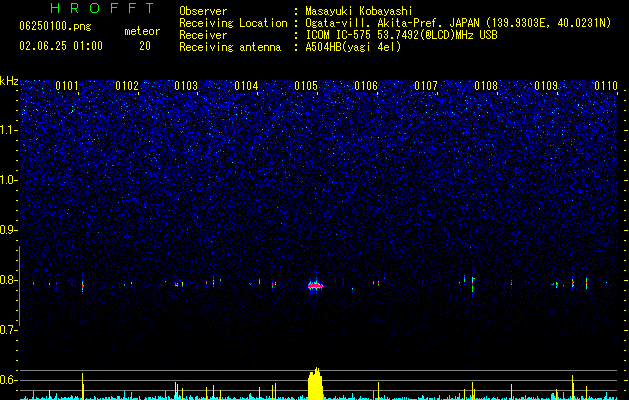Screen dimensions: 629x400
Task: Click the 0102 time marker
Action: point(127,86)
